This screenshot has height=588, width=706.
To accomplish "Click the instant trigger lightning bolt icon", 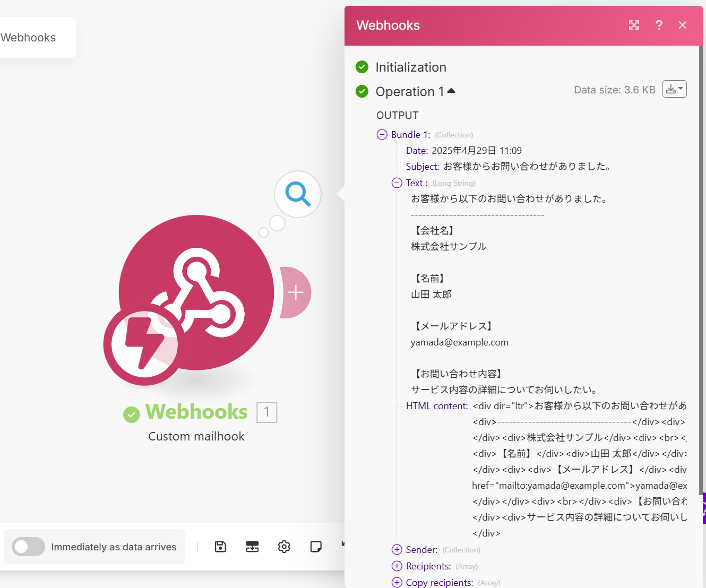I will coord(143,344).
